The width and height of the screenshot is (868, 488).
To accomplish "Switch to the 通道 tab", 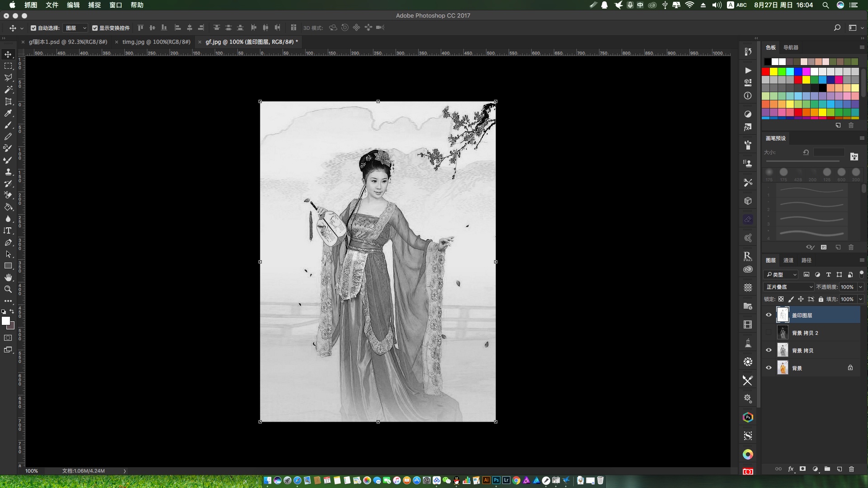I will (788, 260).
